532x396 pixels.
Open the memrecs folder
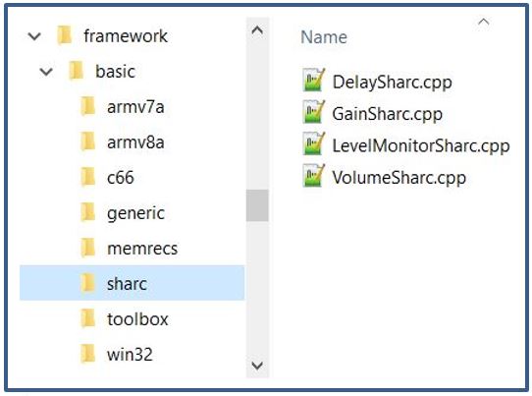tap(142, 249)
